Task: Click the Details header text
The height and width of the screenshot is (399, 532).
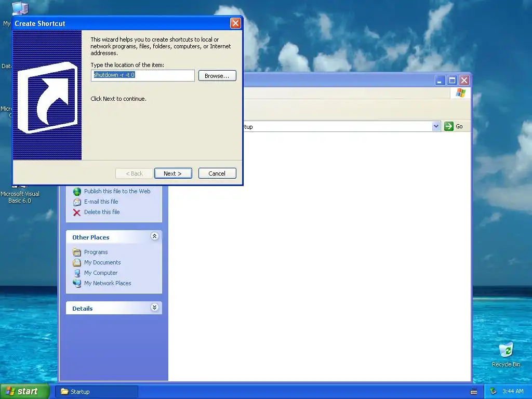Action: (x=83, y=309)
